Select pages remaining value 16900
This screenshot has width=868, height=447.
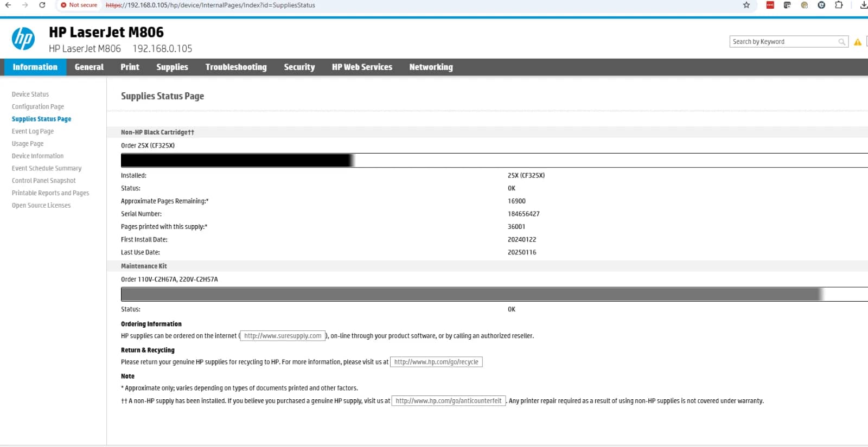516,201
